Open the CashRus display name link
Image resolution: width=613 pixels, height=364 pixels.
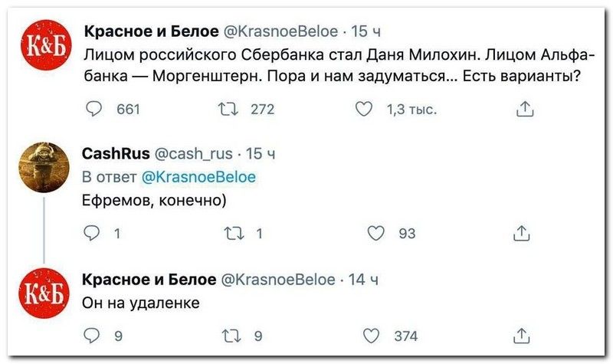(x=116, y=153)
